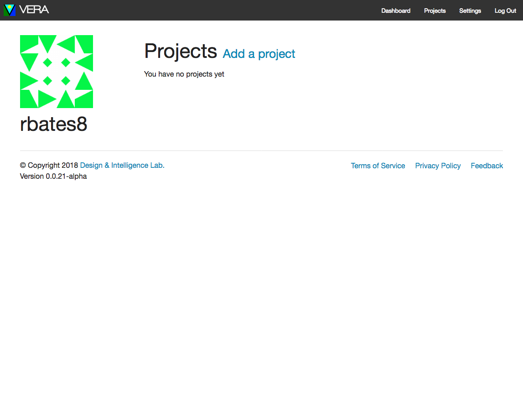View the Privacy Policy link

pos(438,166)
